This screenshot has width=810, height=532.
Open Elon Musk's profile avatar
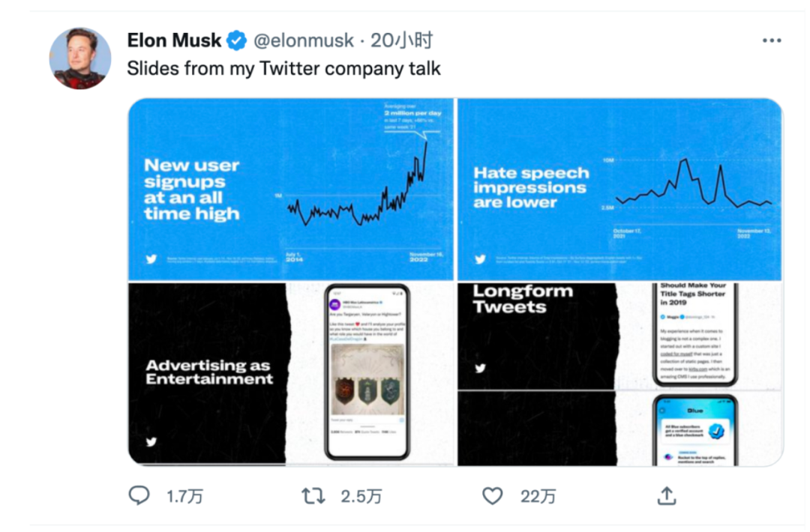tap(80, 58)
